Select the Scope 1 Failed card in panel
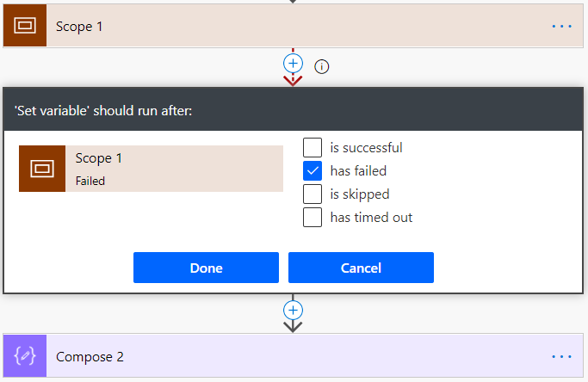This screenshot has height=382, width=588. (151, 169)
